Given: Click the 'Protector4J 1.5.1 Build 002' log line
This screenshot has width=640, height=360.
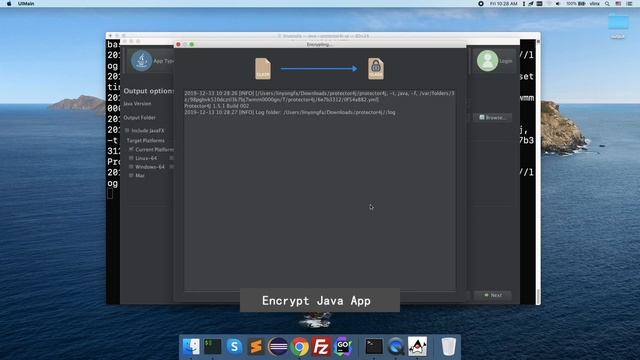Looking at the screenshot, I should click(x=216, y=106).
